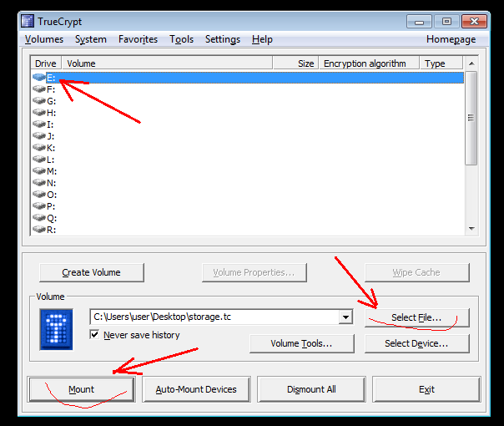Expand the volume path dropdown arrow
Image resolution: width=504 pixels, height=426 pixels.
pyautogui.click(x=345, y=317)
